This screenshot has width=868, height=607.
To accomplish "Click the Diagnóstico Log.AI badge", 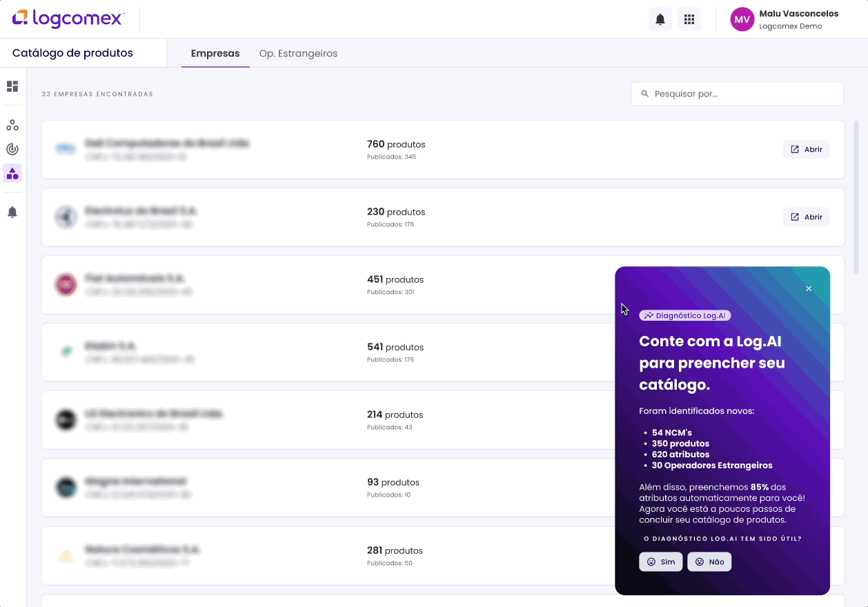I will tap(685, 315).
